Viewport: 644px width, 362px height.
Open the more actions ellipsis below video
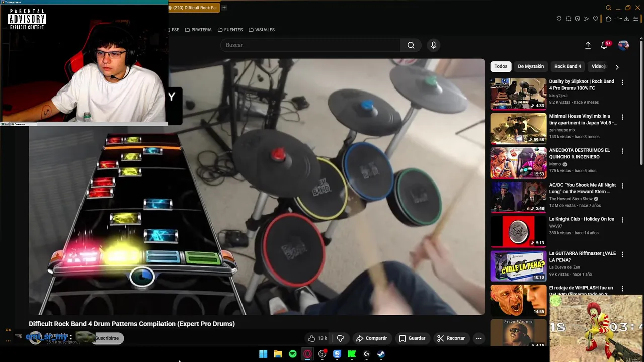(479, 338)
